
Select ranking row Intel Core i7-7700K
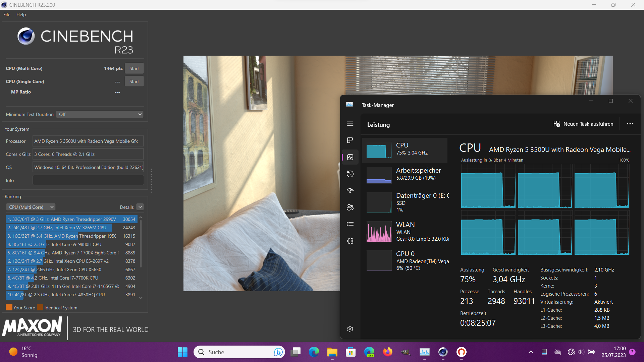[x=71, y=278]
